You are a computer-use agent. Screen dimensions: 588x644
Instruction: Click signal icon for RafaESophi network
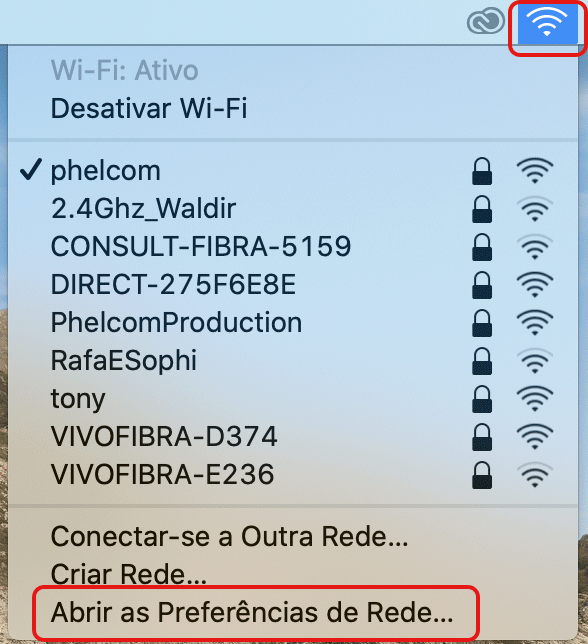click(535, 361)
